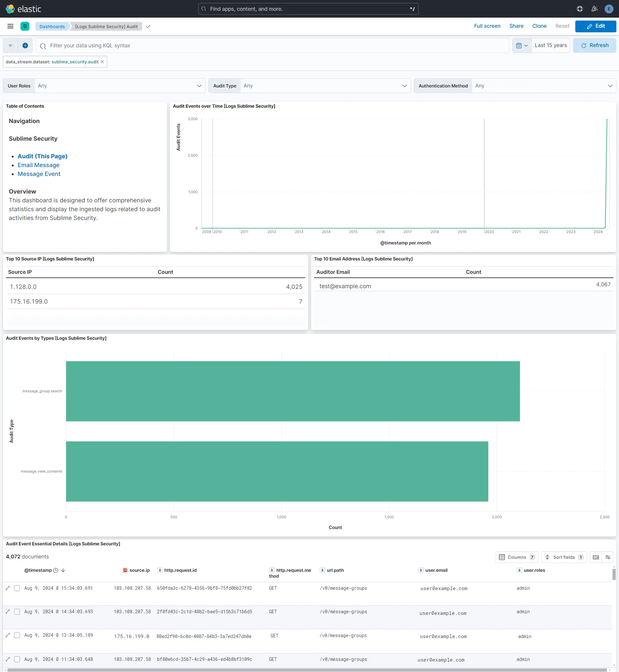Click the source.ip field type icon
Screen dimensions: 619x672
[125, 570]
